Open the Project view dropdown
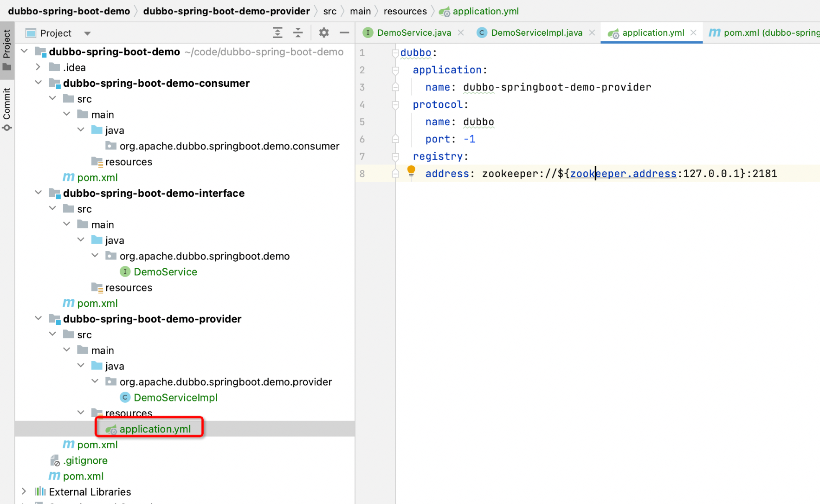826x504 pixels. point(87,33)
